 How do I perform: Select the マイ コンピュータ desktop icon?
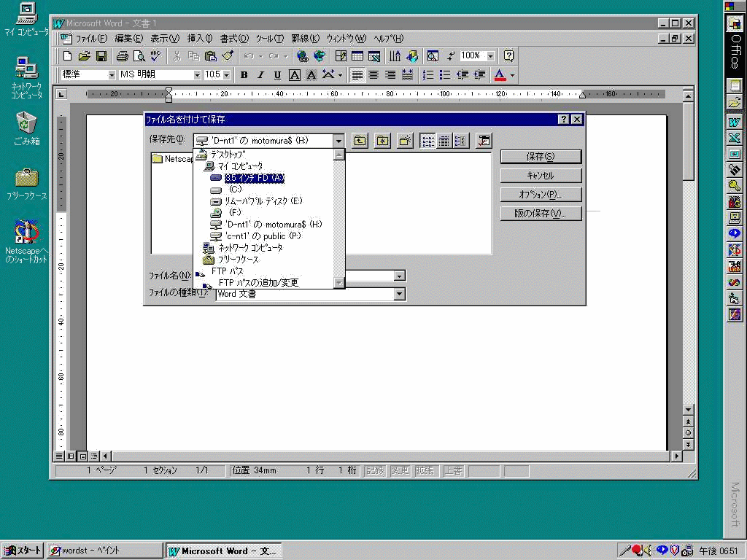coord(26,20)
